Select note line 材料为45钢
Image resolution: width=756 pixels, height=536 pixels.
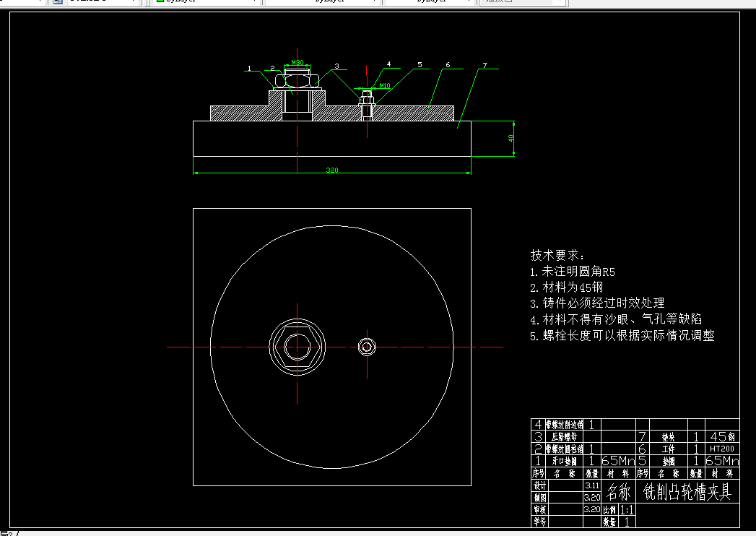click(567, 287)
